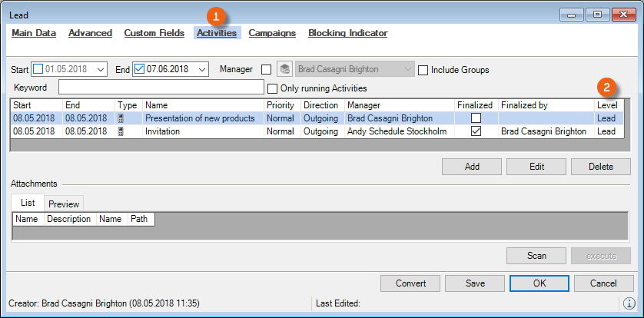The width and height of the screenshot is (644, 318).
Task: Sort by the Priority column header
Action: click(x=280, y=104)
